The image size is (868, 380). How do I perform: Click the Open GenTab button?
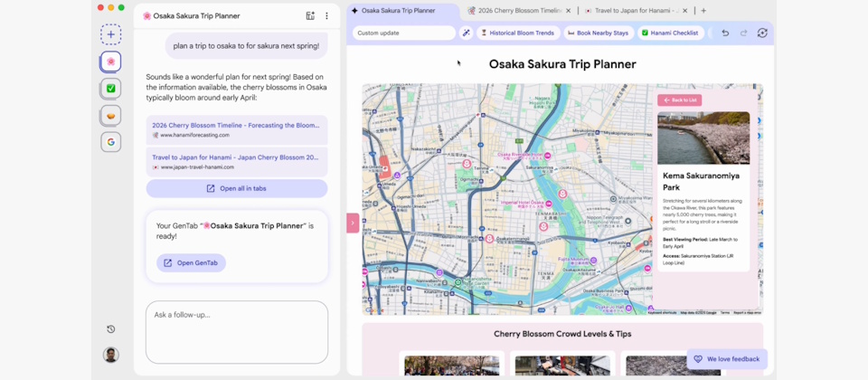[x=191, y=262]
